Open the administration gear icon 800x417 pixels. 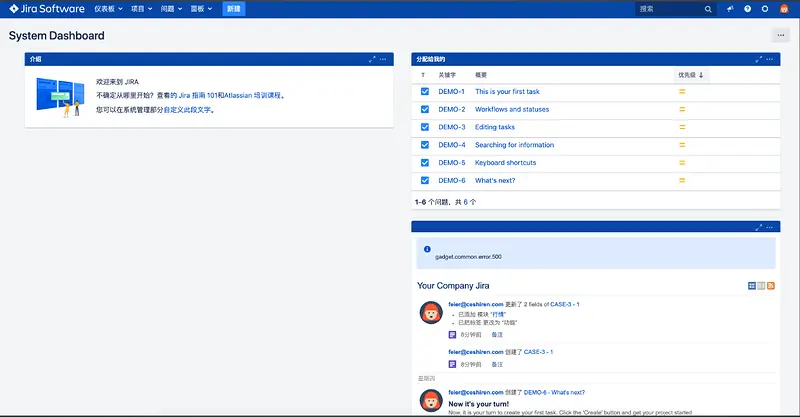coord(765,9)
